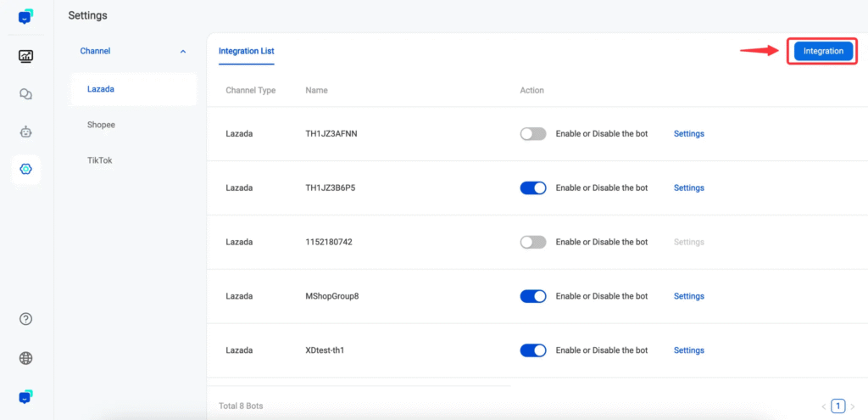868x420 pixels.
Task: Select the Shopee channel
Action: pos(101,125)
